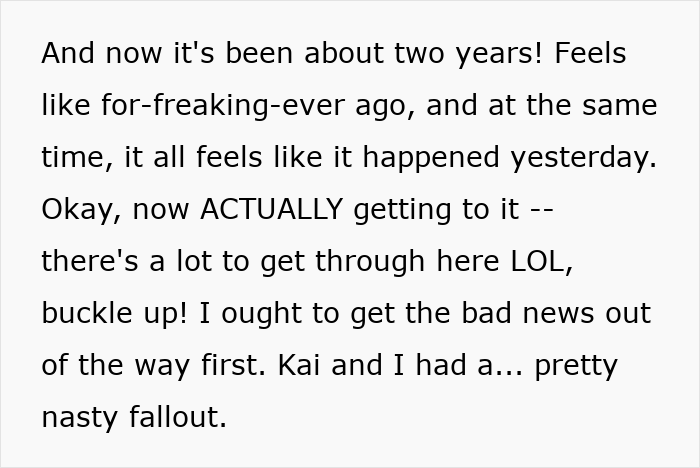The height and width of the screenshot is (468, 700).
Task: Click the opening words "And now"
Action: [91, 54]
